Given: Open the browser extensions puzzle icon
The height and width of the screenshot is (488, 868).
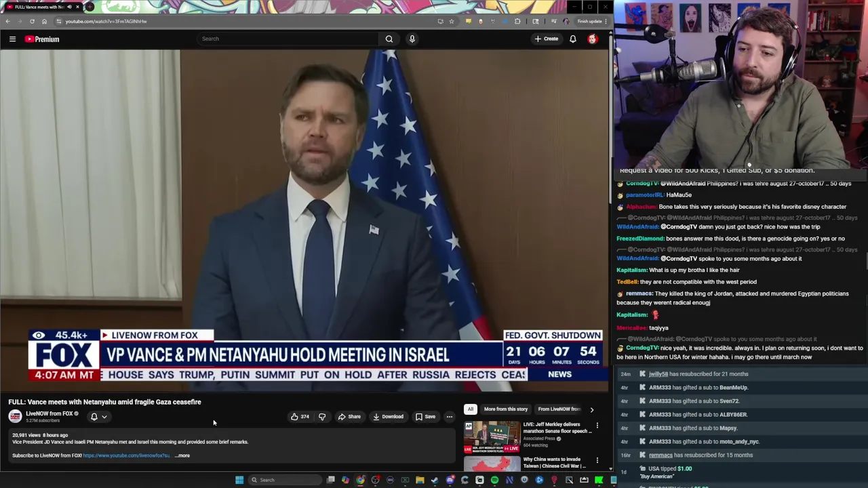Looking at the screenshot, I should point(517,21).
